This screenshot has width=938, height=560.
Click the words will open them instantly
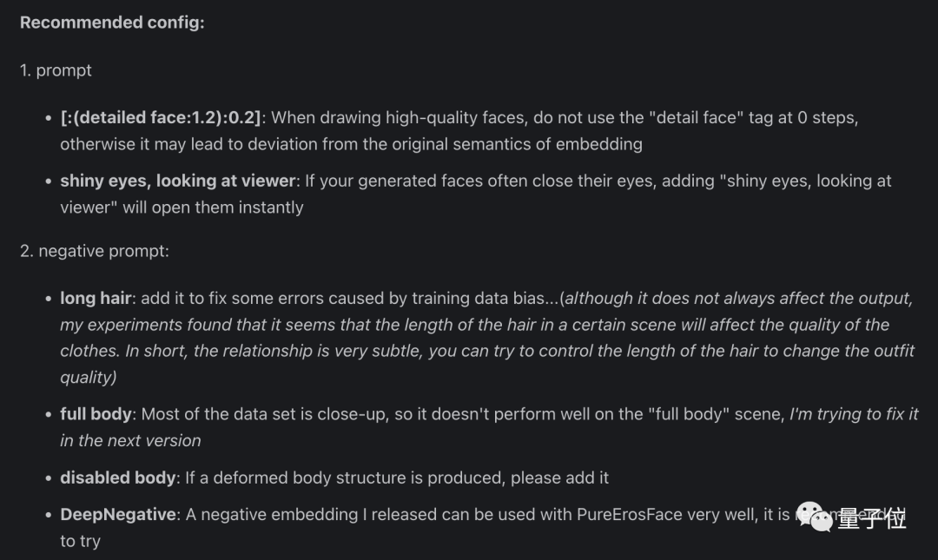pyautogui.click(x=213, y=208)
